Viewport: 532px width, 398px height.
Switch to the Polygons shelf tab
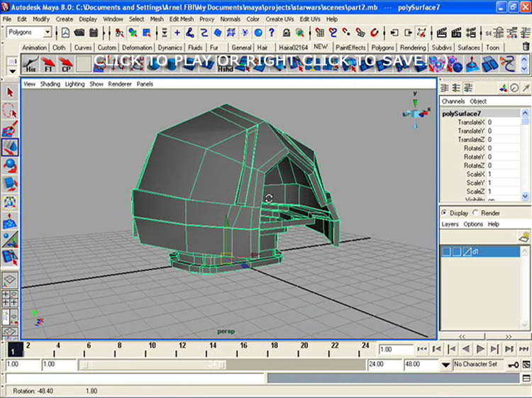click(x=383, y=48)
